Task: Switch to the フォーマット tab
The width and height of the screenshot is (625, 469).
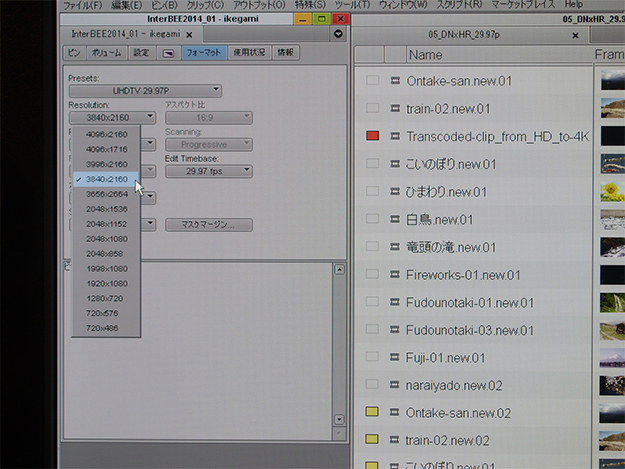Action: (x=204, y=53)
